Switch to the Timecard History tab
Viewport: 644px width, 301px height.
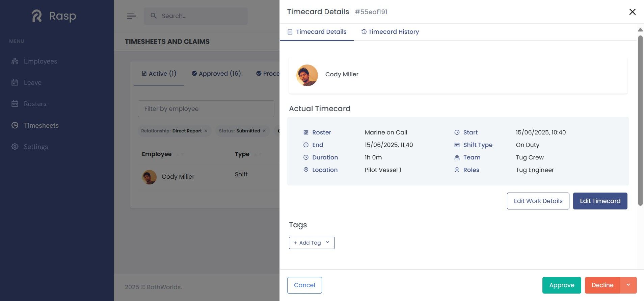(x=390, y=32)
